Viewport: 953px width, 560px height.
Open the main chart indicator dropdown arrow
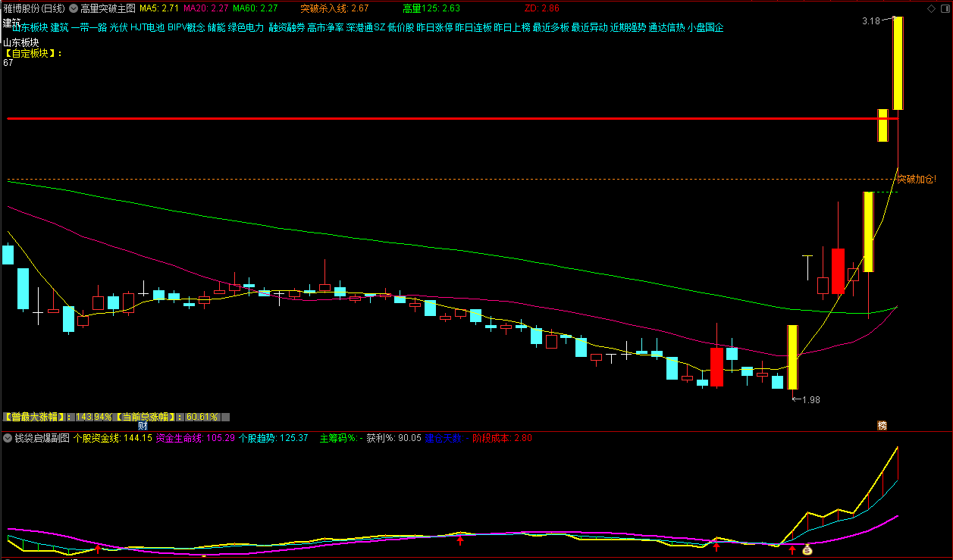pos(73,8)
